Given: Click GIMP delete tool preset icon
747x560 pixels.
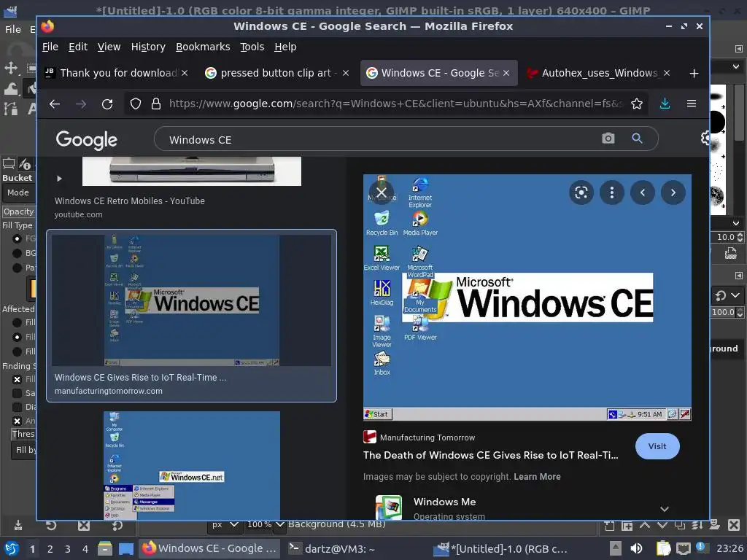Looking at the screenshot, I should [x=84, y=525].
